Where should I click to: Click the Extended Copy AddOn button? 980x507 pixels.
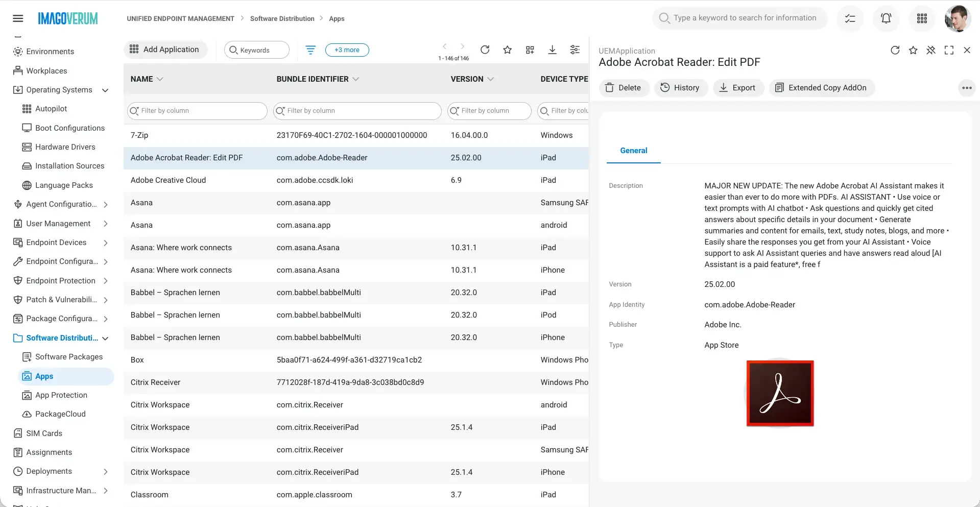[x=821, y=88]
